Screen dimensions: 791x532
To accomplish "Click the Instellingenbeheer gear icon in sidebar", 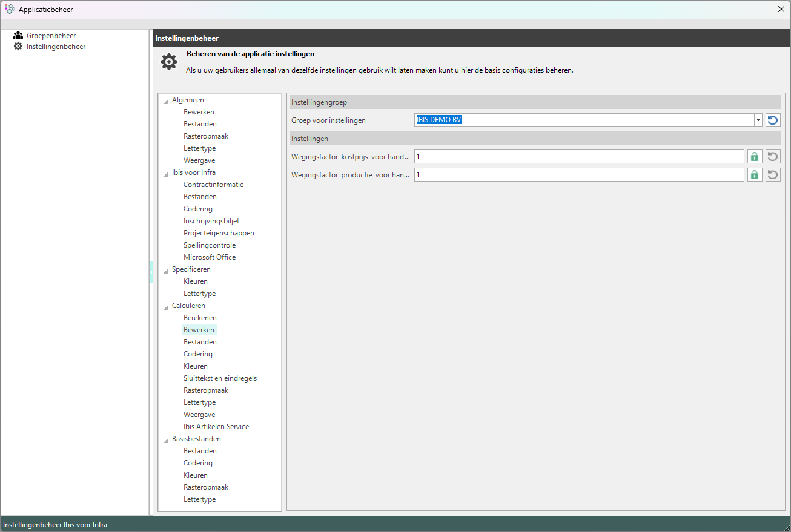I will [x=18, y=46].
